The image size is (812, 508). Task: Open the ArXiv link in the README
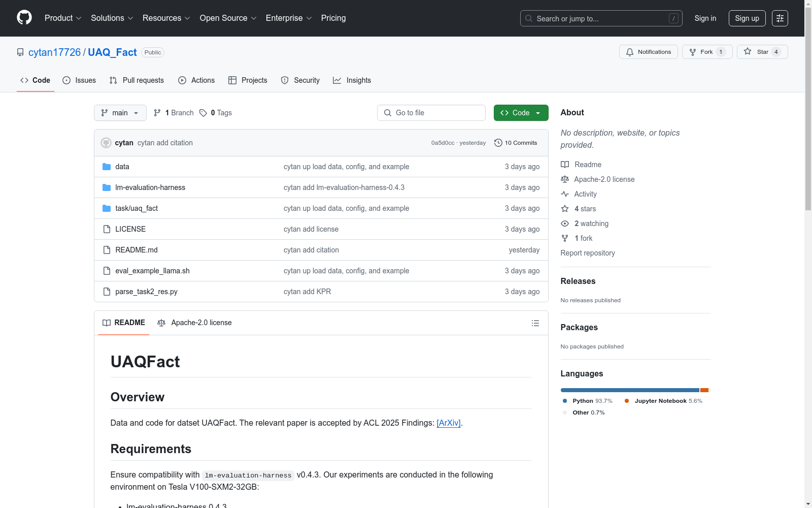coord(449,423)
